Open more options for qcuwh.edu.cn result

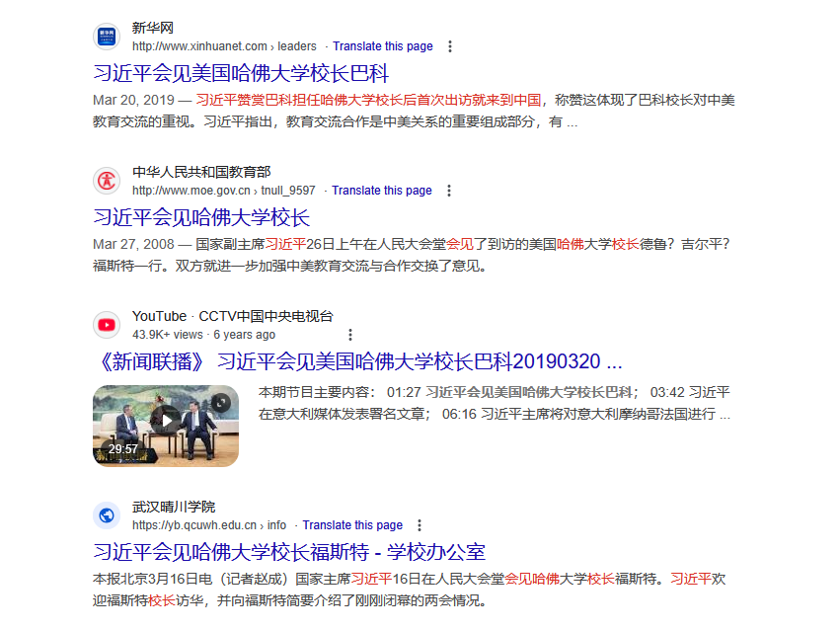tap(420, 525)
